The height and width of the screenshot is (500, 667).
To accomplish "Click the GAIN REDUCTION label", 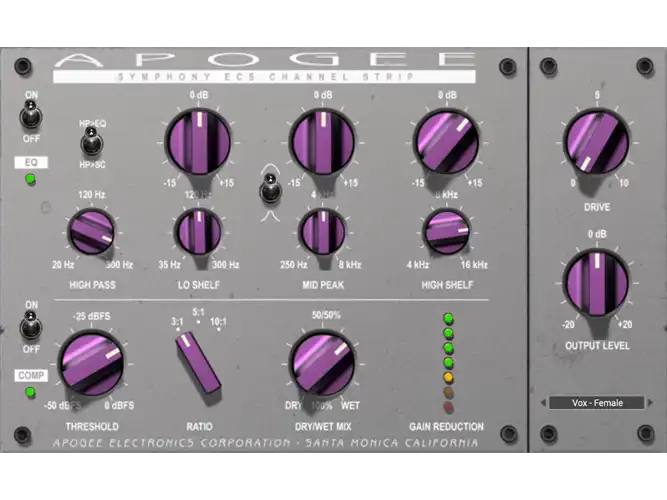I will coord(446,426).
